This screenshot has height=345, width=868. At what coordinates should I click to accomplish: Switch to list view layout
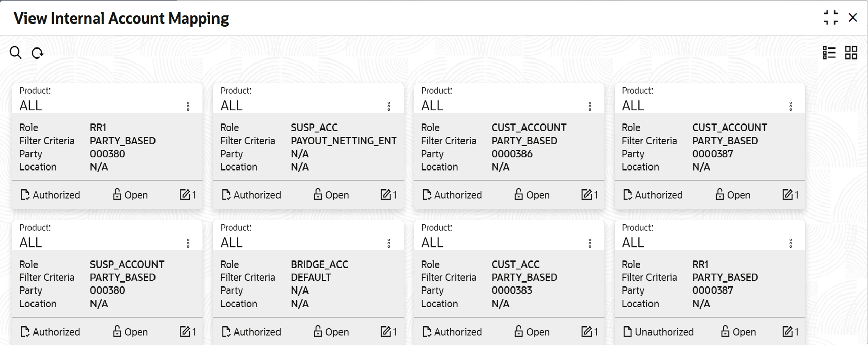tap(829, 53)
